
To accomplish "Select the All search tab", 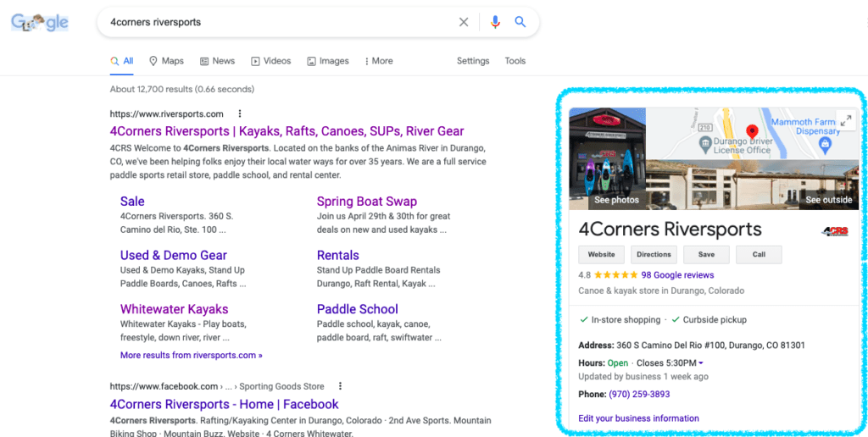I will (x=122, y=61).
